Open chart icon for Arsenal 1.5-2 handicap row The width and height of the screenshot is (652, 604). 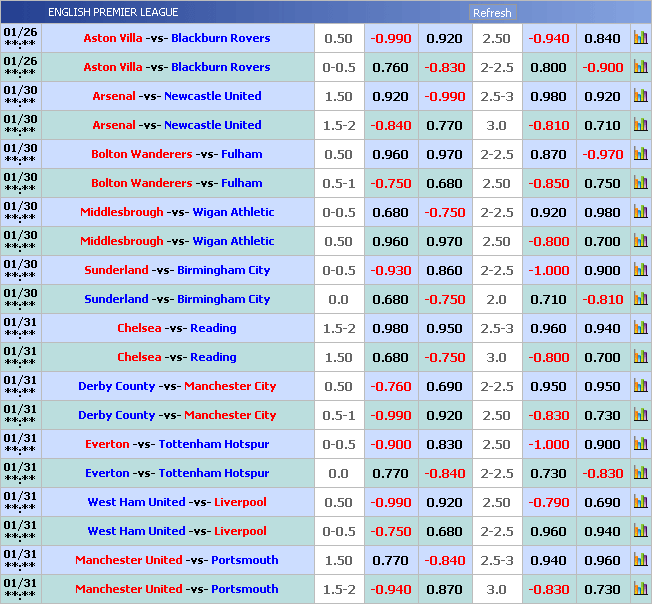pos(640,125)
